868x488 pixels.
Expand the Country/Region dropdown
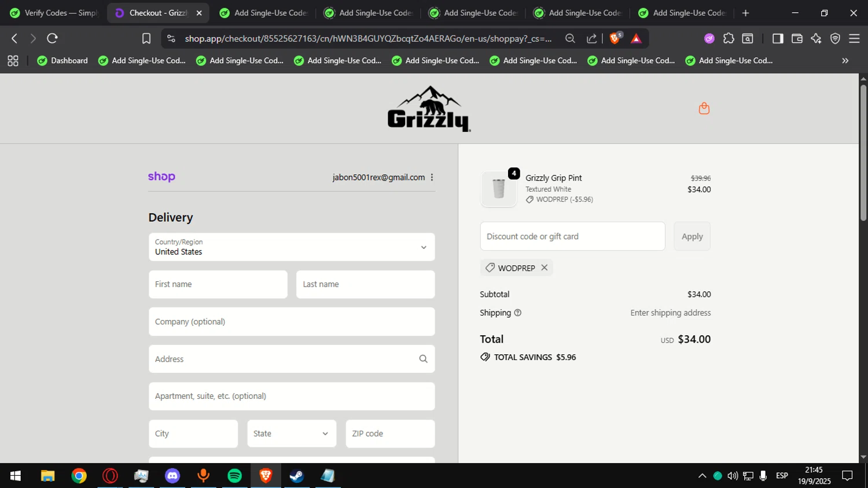pos(292,247)
